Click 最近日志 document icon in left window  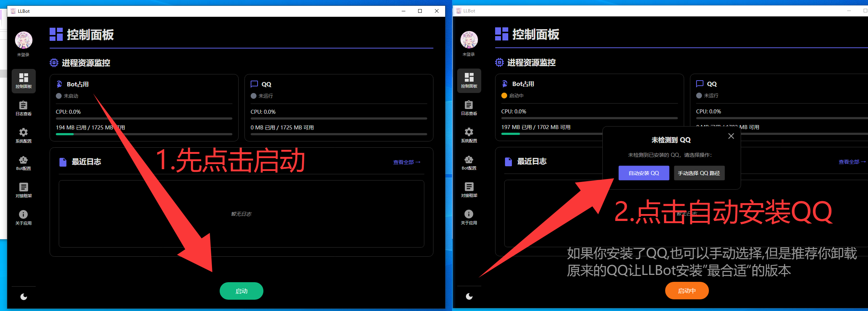[63, 162]
